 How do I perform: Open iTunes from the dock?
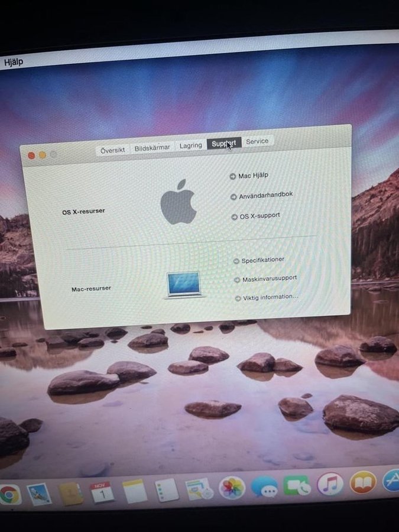[x=330, y=484]
